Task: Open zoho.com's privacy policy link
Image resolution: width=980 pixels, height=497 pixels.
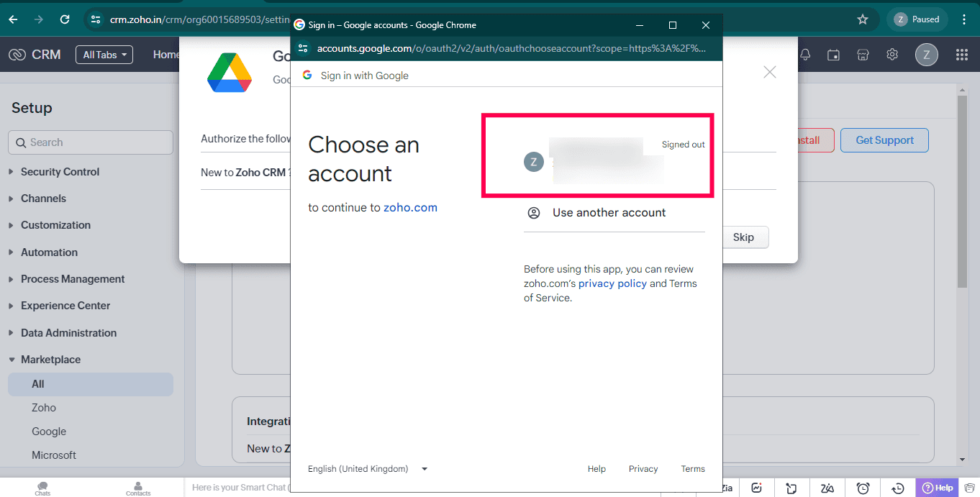Action: pos(612,283)
